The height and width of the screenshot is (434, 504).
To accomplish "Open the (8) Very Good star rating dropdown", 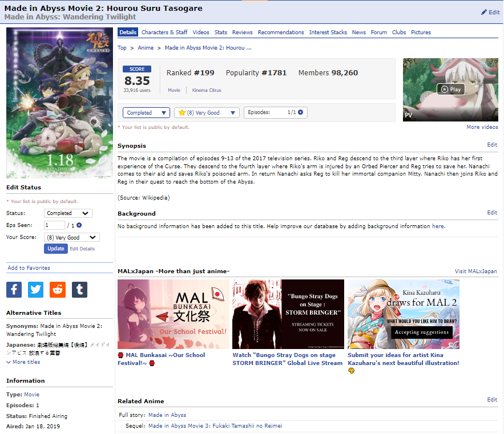I will click(207, 113).
